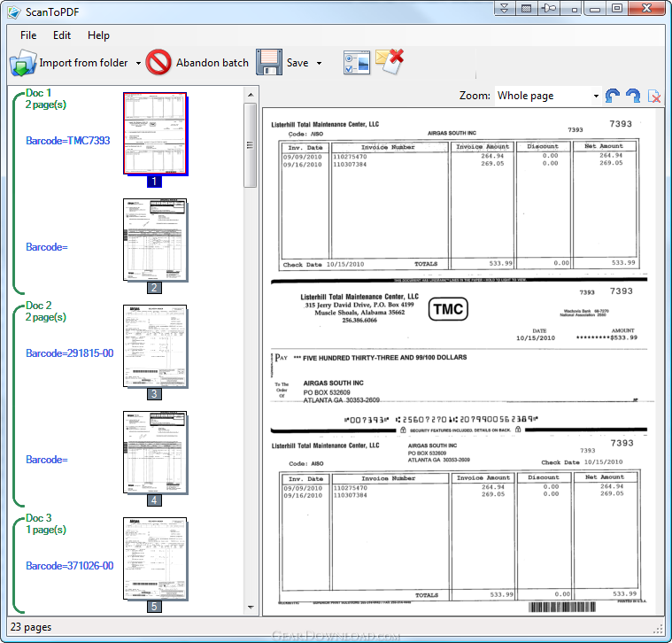
Task: Open the Help menu
Action: (98, 35)
